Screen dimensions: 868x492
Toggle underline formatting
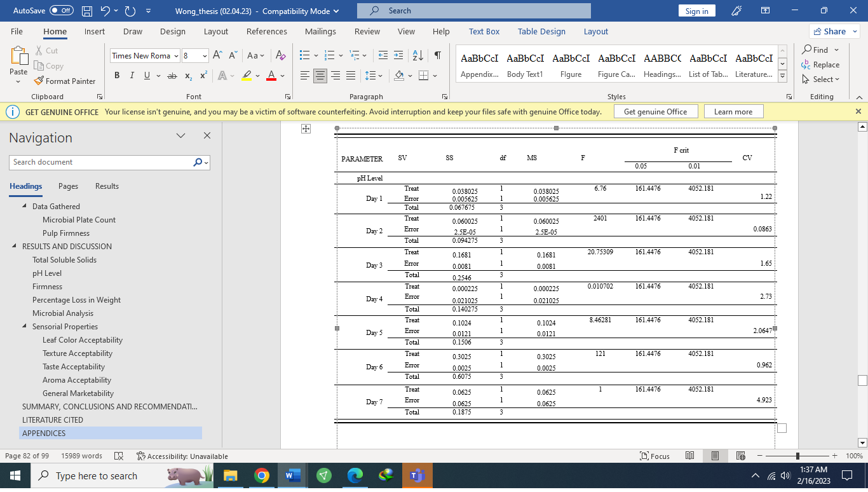(x=146, y=75)
